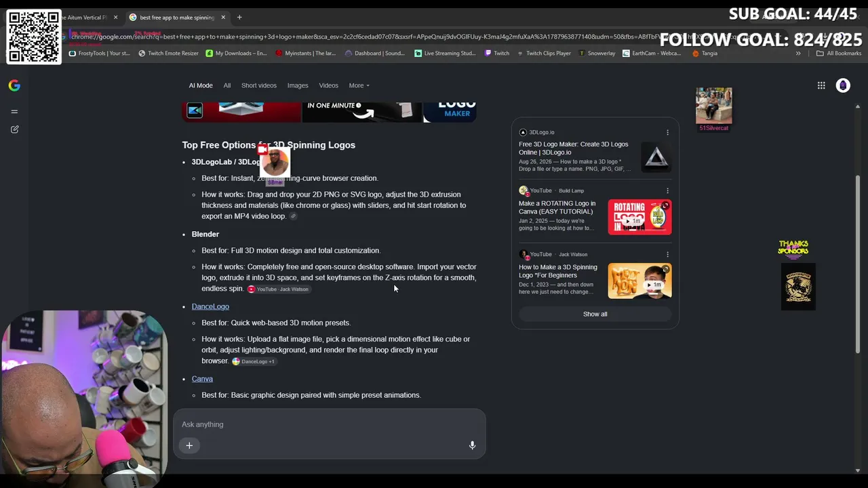Play the ROTATING Logo video thumbnail
868x488 pixels.
click(x=639, y=217)
